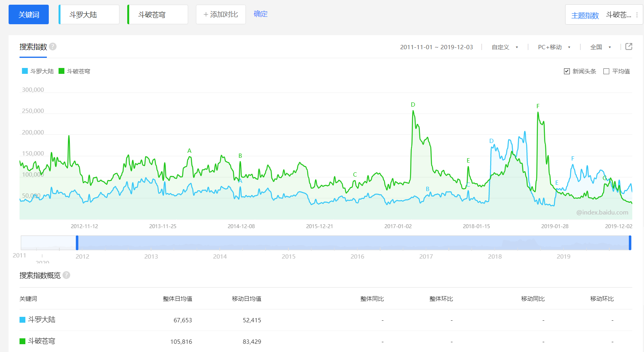
Task: Enable the 平均值 checkbox
Action: coord(606,71)
